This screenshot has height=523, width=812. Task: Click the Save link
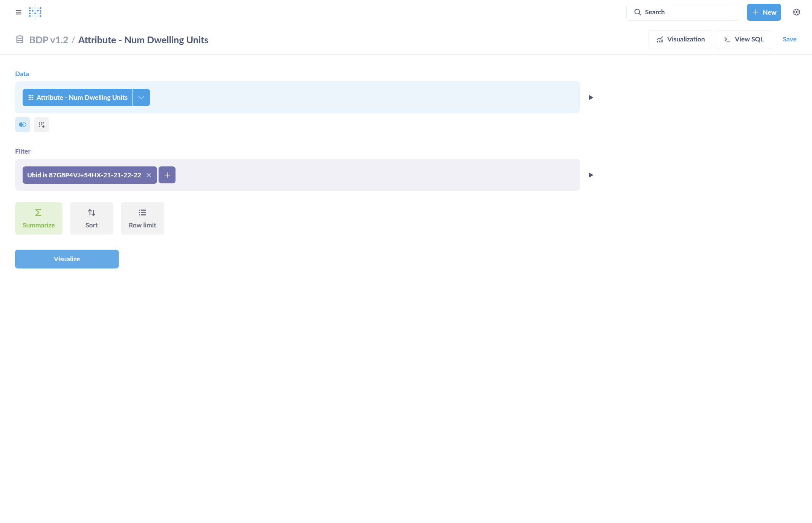pyautogui.click(x=789, y=40)
